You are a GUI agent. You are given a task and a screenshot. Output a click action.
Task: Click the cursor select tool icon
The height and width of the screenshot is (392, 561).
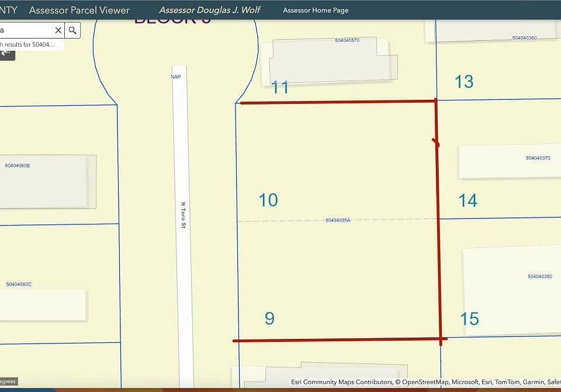point(6,54)
